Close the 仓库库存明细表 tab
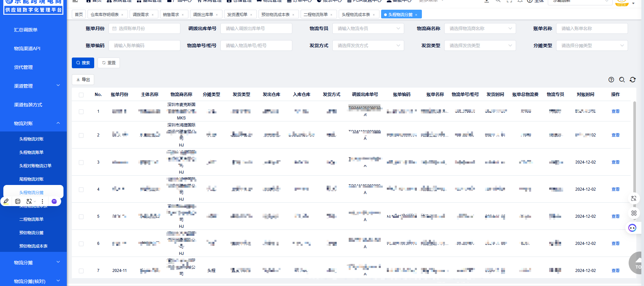The width and height of the screenshot is (644, 286). (122, 15)
